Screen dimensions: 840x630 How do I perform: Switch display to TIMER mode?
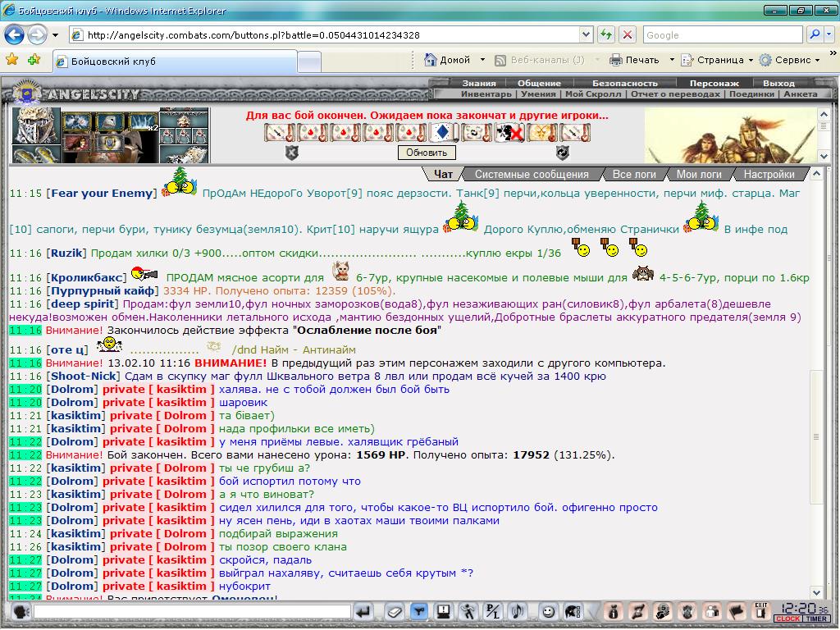tap(816, 619)
